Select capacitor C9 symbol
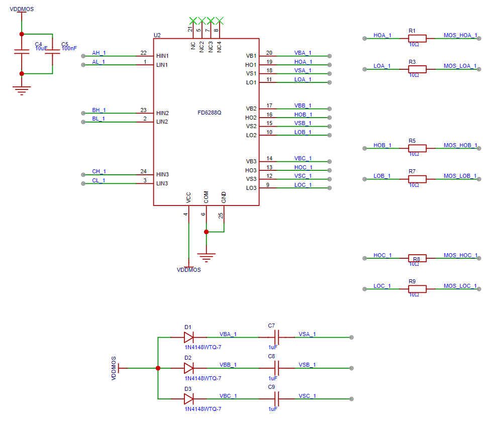Screen dimensions: 504x423 pyautogui.click(x=277, y=399)
